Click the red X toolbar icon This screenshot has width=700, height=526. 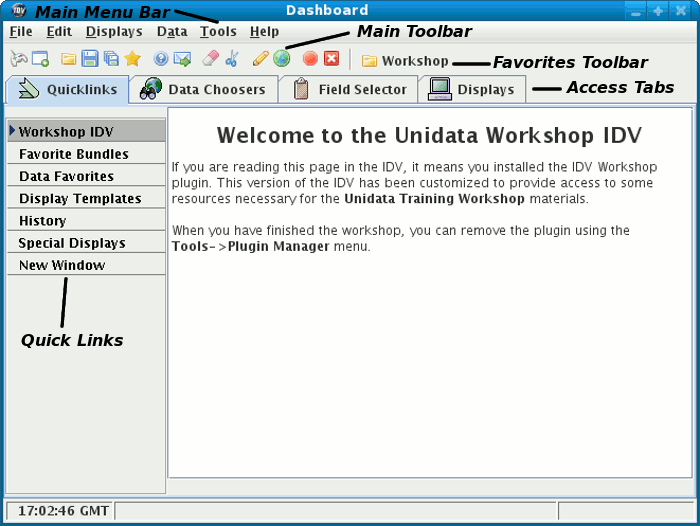331,60
